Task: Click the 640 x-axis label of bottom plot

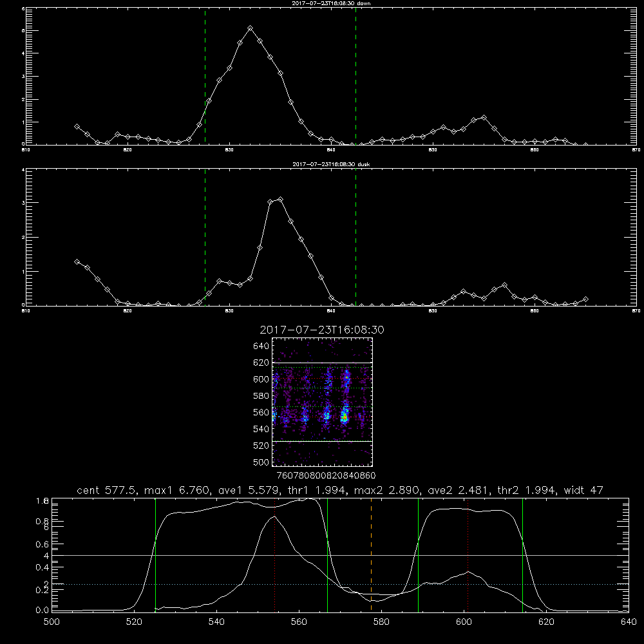Action: [629, 622]
